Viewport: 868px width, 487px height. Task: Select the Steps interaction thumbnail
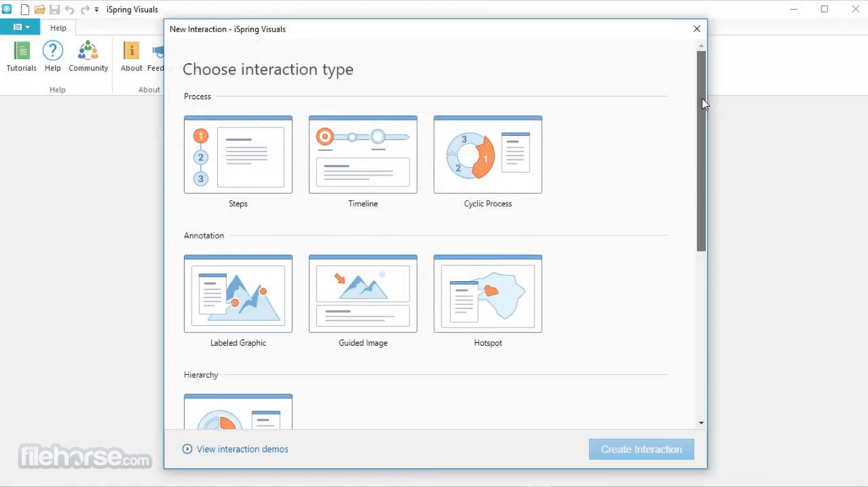click(x=238, y=154)
